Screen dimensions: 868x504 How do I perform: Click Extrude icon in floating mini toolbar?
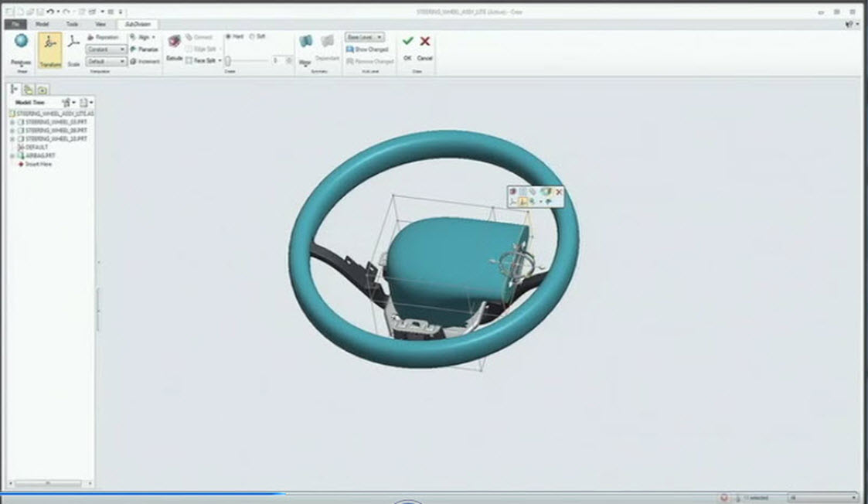512,192
